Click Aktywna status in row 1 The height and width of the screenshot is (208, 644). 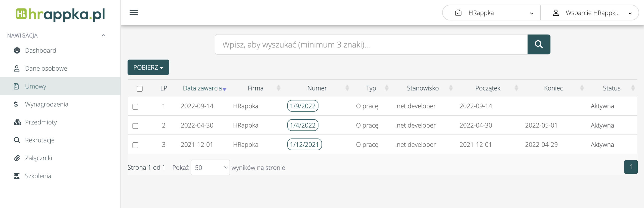click(602, 106)
